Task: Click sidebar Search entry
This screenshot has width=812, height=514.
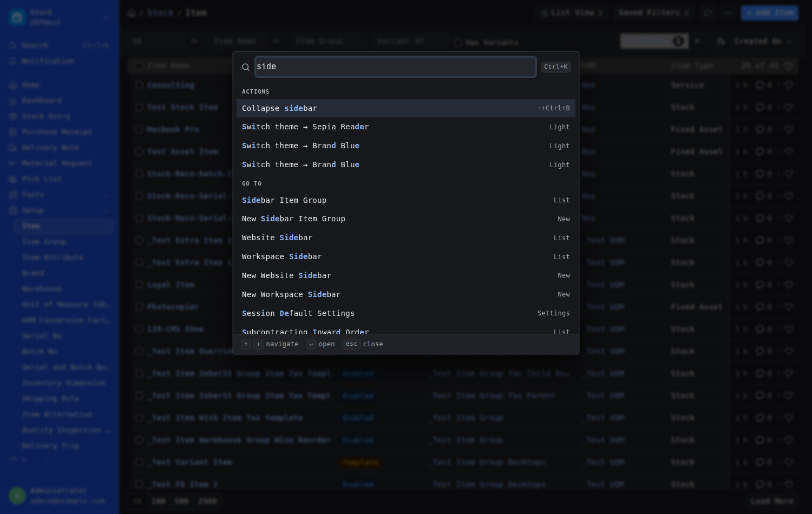Action: (x=60, y=45)
